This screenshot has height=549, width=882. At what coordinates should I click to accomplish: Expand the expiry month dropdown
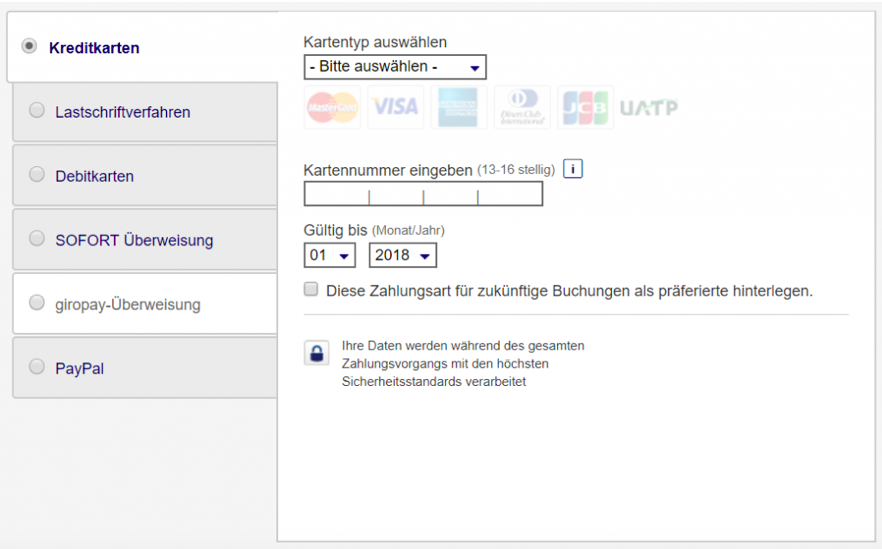click(329, 255)
